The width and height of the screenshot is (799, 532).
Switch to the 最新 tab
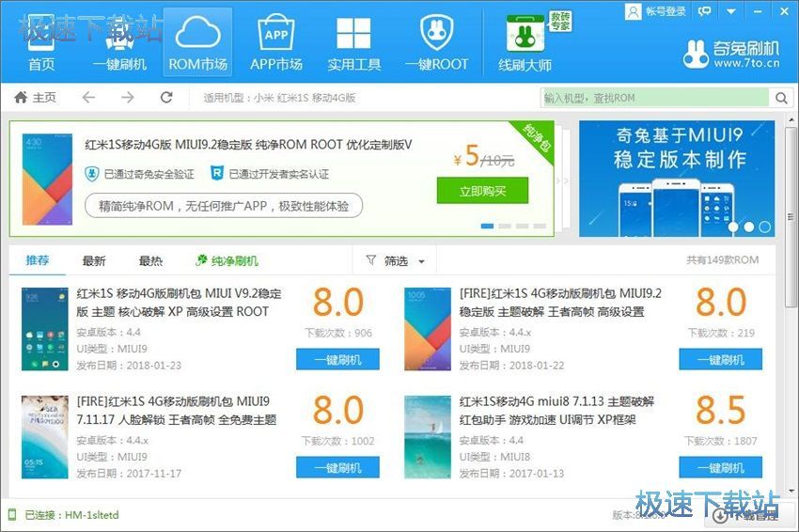tap(94, 261)
